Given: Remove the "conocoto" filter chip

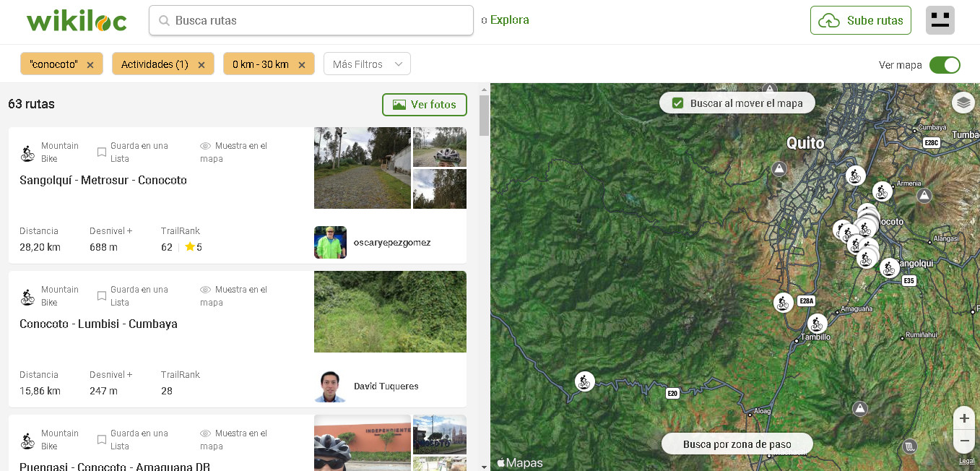Looking at the screenshot, I should pyautogui.click(x=90, y=64).
